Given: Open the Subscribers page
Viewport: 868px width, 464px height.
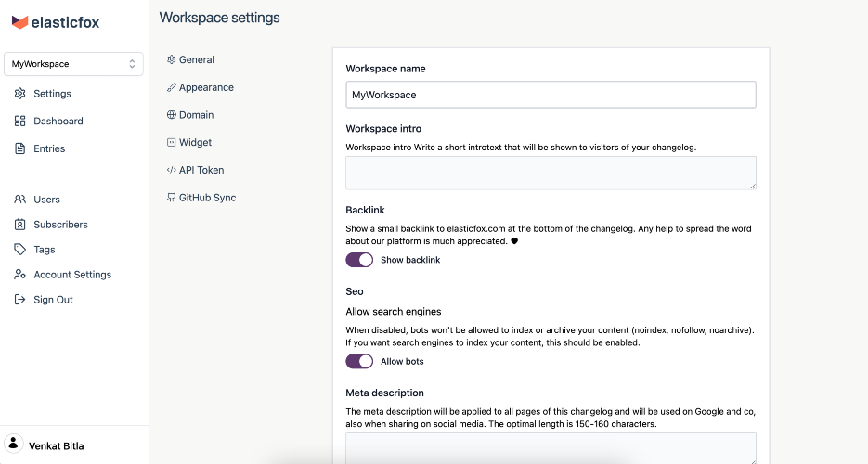Looking at the screenshot, I should click(51, 225).
